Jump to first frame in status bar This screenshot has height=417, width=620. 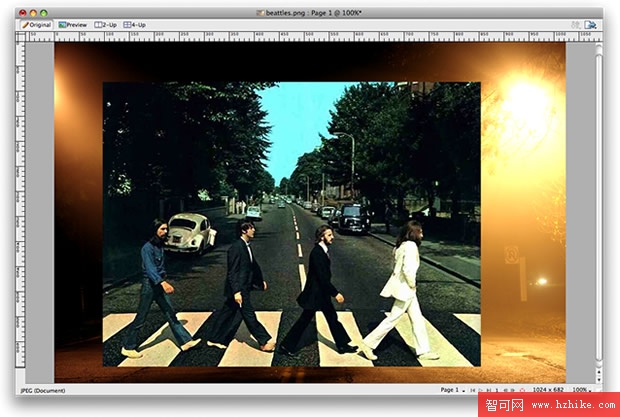(472, 390)
